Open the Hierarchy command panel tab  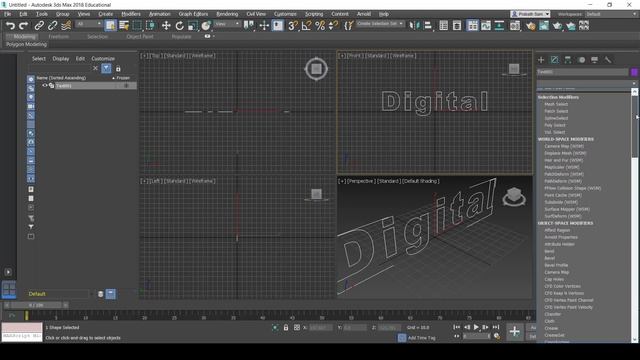(568, 60)
